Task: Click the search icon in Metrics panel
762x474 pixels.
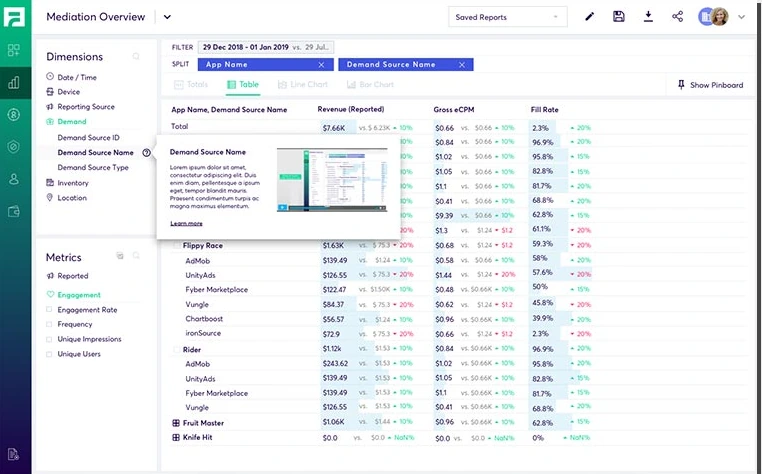Action: click(x=136, y=256)
